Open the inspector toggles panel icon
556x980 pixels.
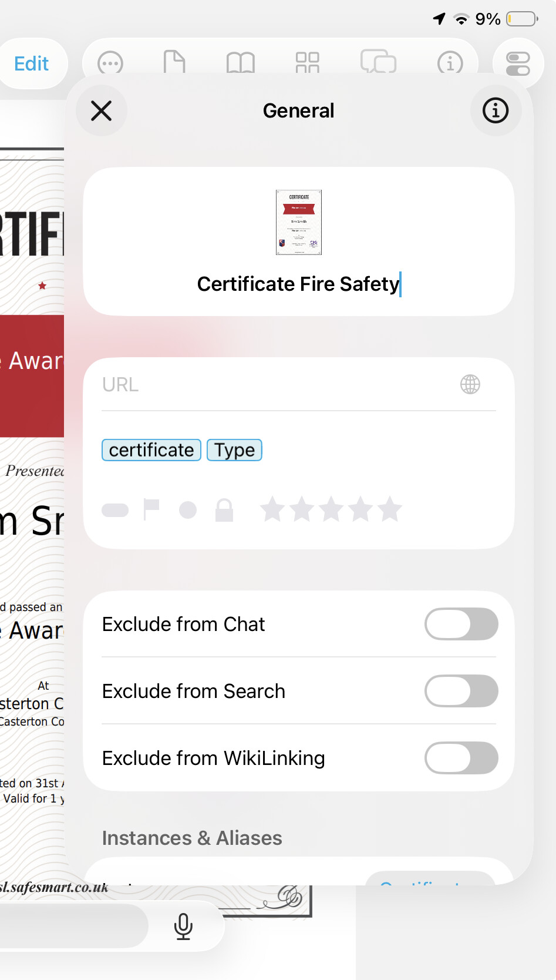tap(518, 63)
